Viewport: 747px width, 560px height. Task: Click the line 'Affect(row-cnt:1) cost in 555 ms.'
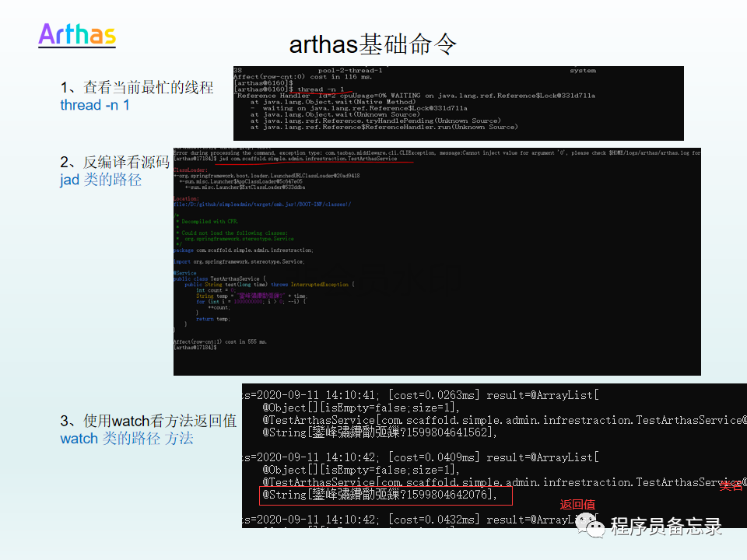(x=220, y=341)
